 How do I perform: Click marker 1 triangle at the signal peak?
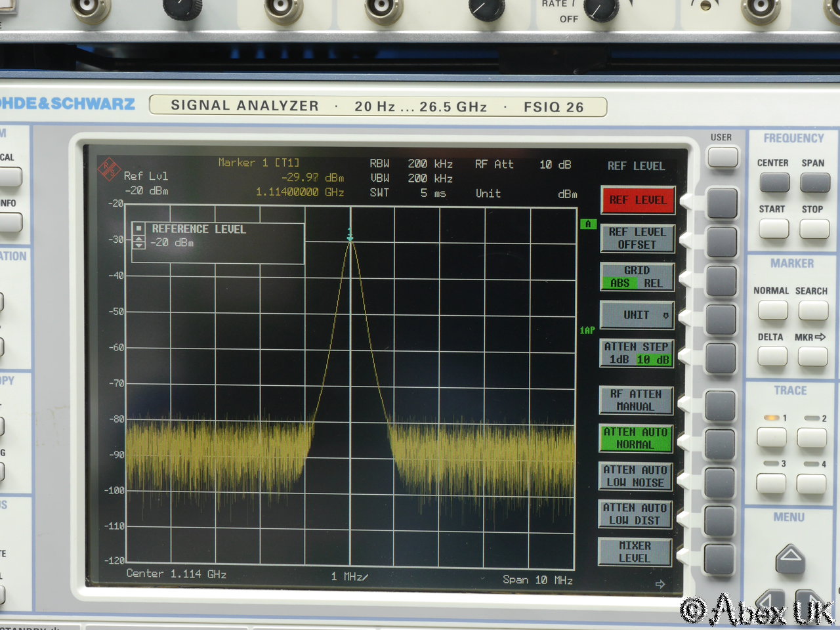pyautogui.click(x=350, y=235)
